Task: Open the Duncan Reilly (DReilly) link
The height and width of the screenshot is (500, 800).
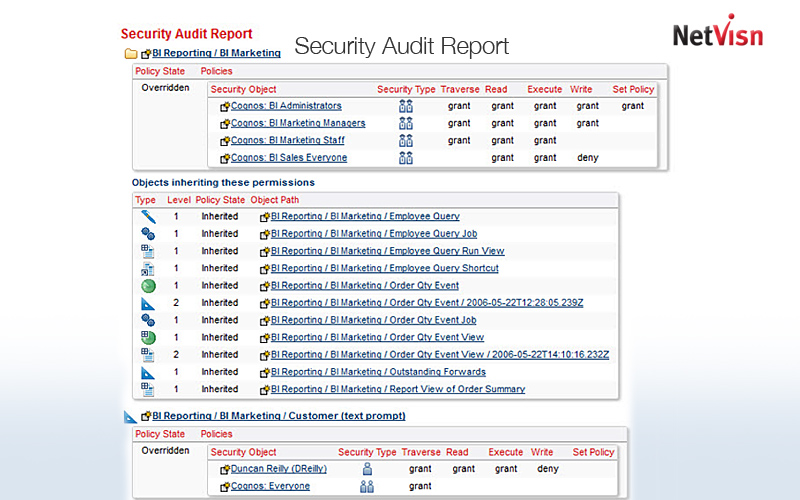Action: [x=279, y=469]
